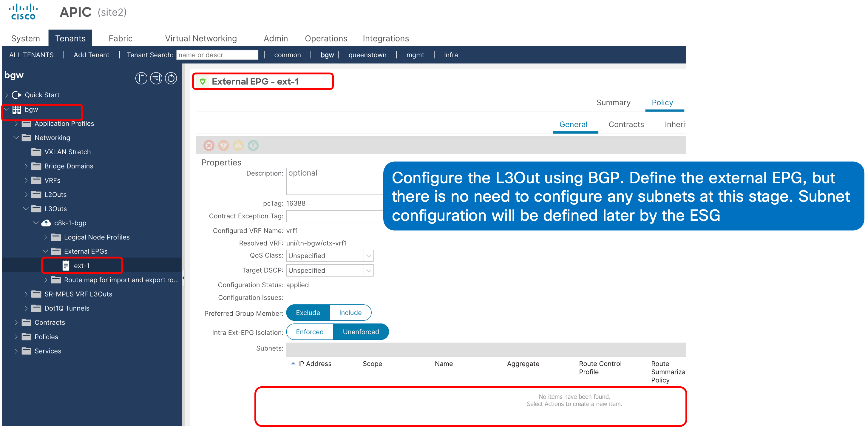
Task: Click the Bridge Domains folder icon
Action: click(36, 166)
